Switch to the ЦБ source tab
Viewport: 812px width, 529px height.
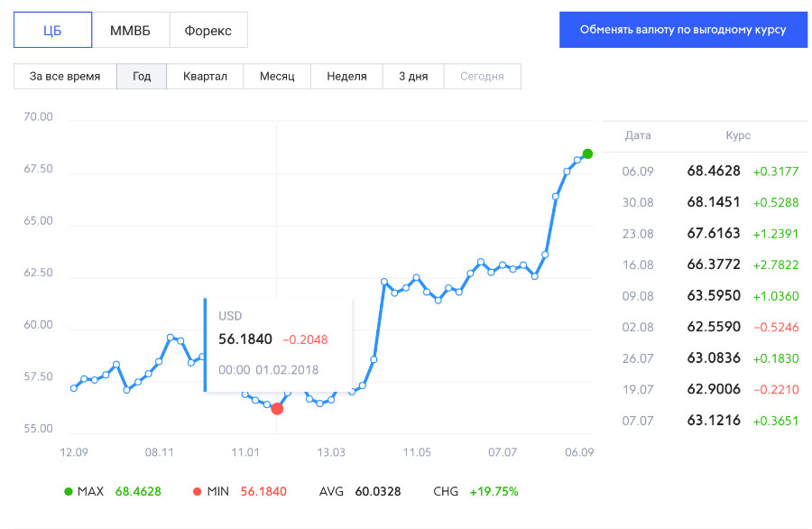(53, 30)
